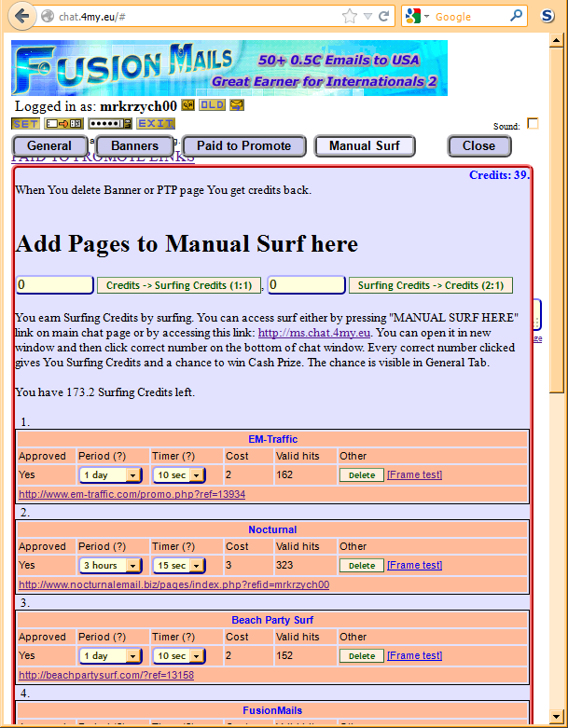This screenshot has width=568, height=728.
Task: Click the Credits: 39 counter
Action: tap(499, 175)
